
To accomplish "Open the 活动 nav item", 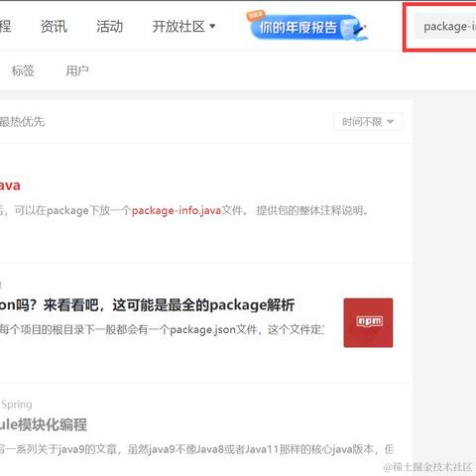I will tap(110, 27).
